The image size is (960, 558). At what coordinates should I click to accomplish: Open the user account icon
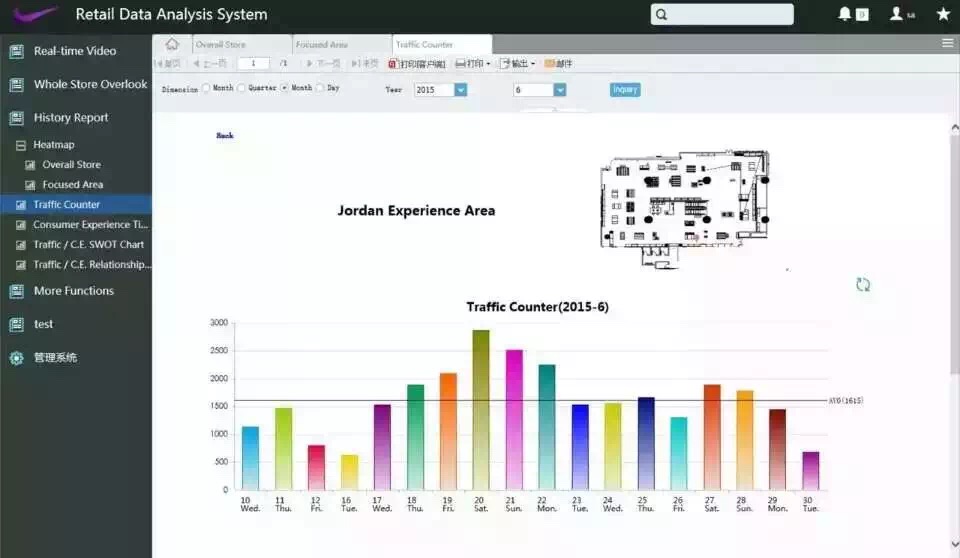point(896,13)
